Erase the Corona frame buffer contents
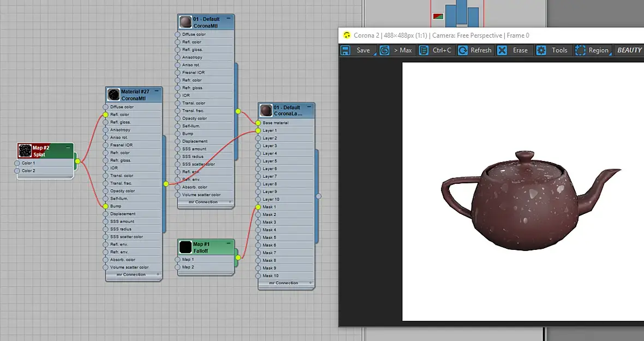 point(514,50)
